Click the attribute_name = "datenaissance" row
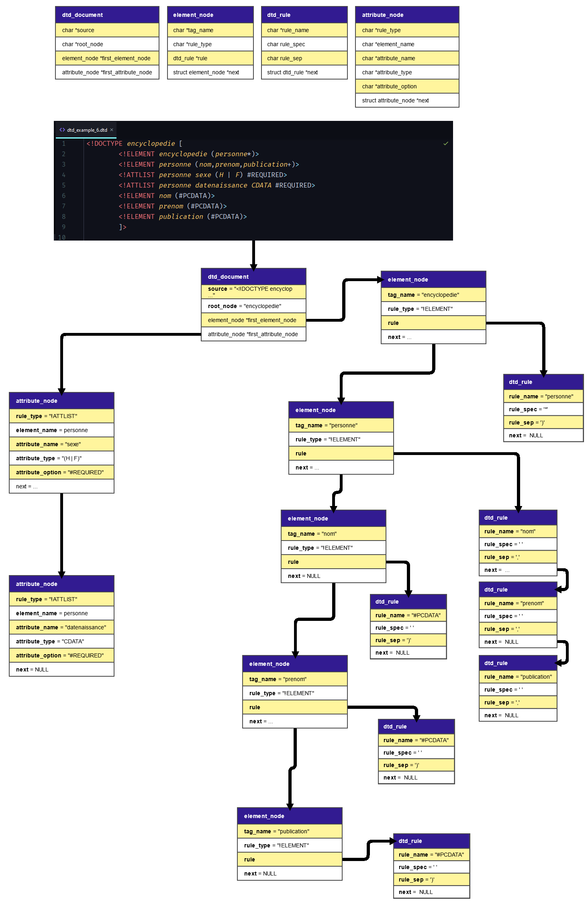The image size is (588, 904). click(x=61, y=627)
